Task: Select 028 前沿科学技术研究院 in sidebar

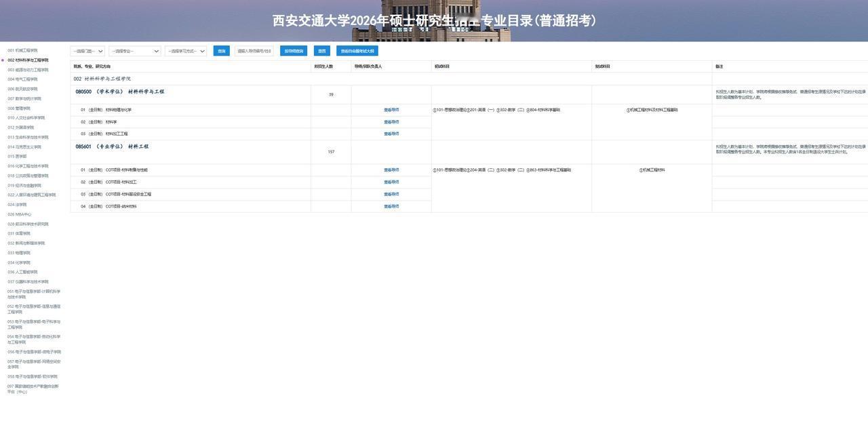Action: 28,224
